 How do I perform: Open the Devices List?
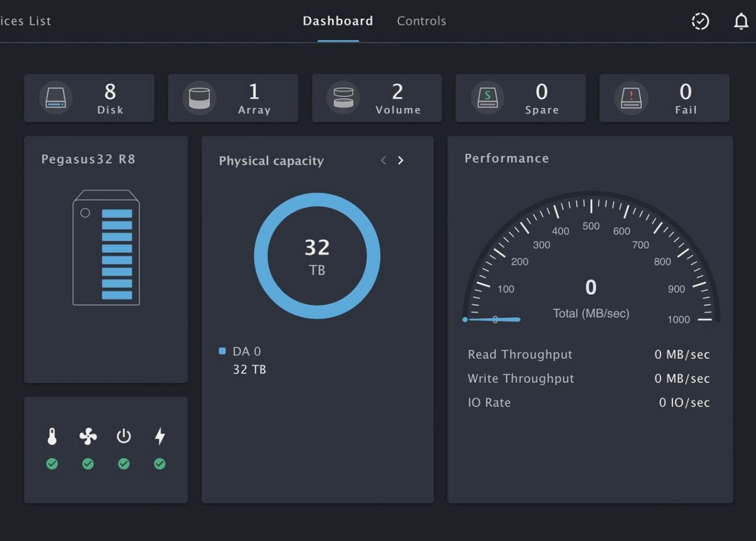(x=25, y=21)
